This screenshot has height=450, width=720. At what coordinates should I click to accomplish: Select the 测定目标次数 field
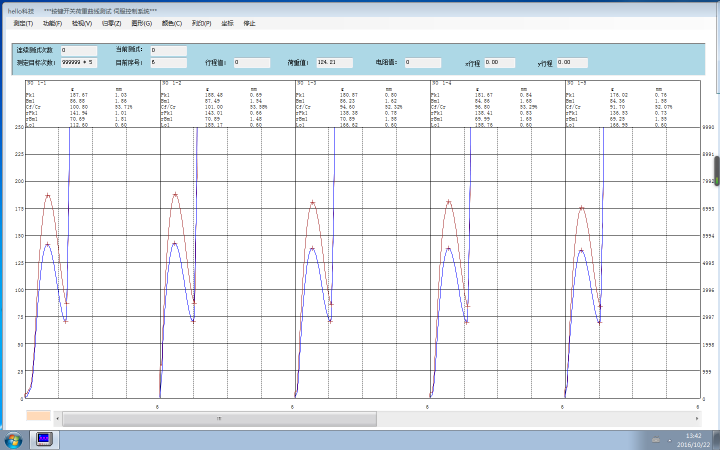(78, 62)
